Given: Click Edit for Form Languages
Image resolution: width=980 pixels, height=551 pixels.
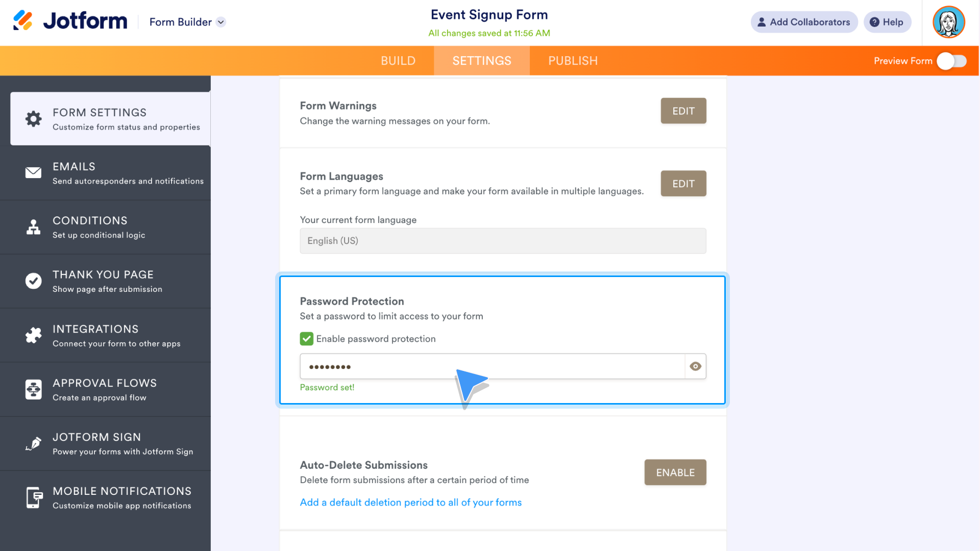Looking at the screenshot, I should click(x=683, y=183).
